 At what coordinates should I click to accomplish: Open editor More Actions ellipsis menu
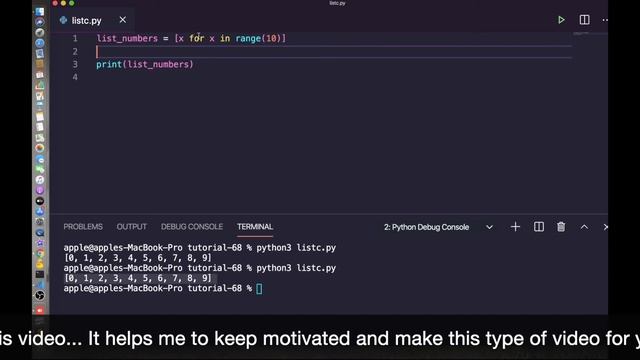[x=605, y=20]
